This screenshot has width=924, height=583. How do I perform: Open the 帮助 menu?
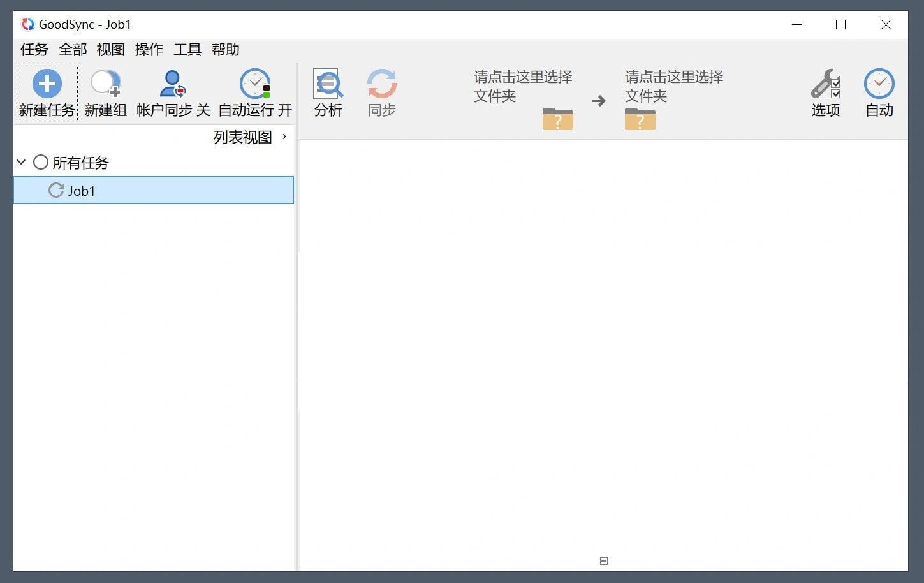point(226,50)
